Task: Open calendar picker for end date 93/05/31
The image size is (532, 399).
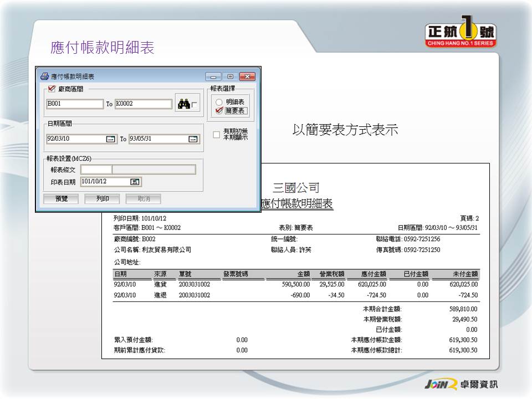Action: [193, 139]
